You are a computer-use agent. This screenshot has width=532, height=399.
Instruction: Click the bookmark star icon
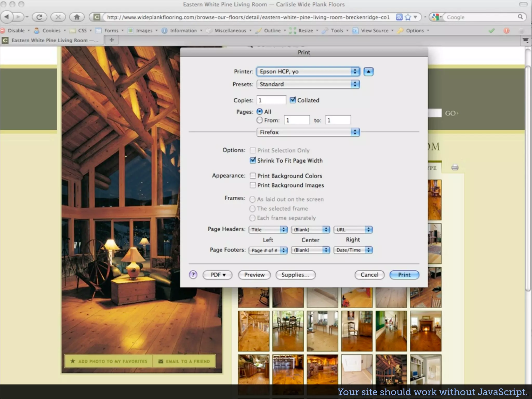coord(408,17)
